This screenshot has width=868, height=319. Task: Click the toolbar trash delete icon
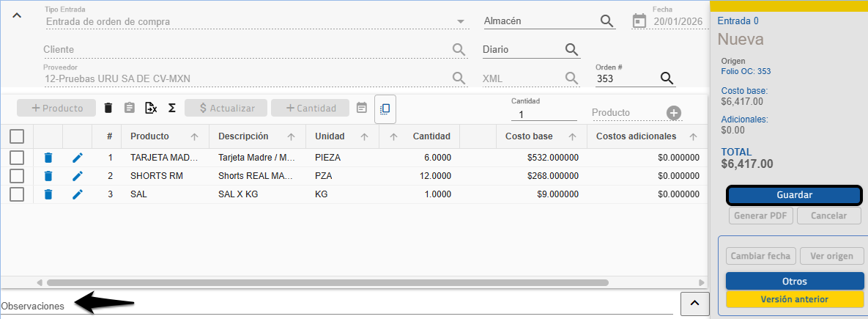coord(108,108)
